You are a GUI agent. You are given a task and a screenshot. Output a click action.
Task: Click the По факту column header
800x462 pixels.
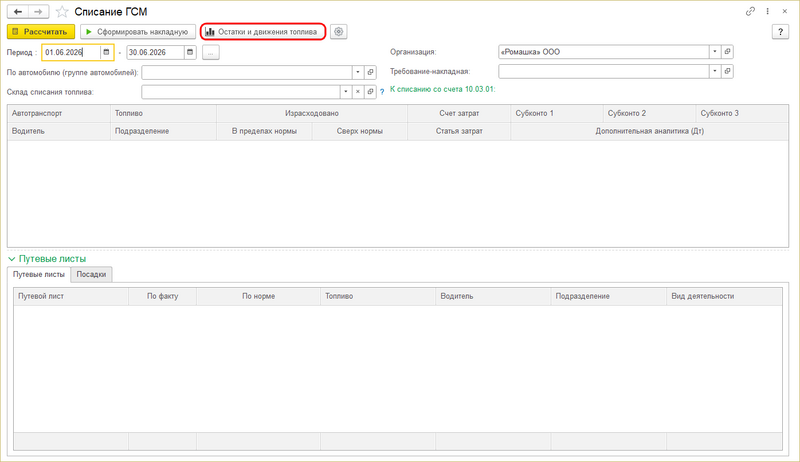pos(162,296)
